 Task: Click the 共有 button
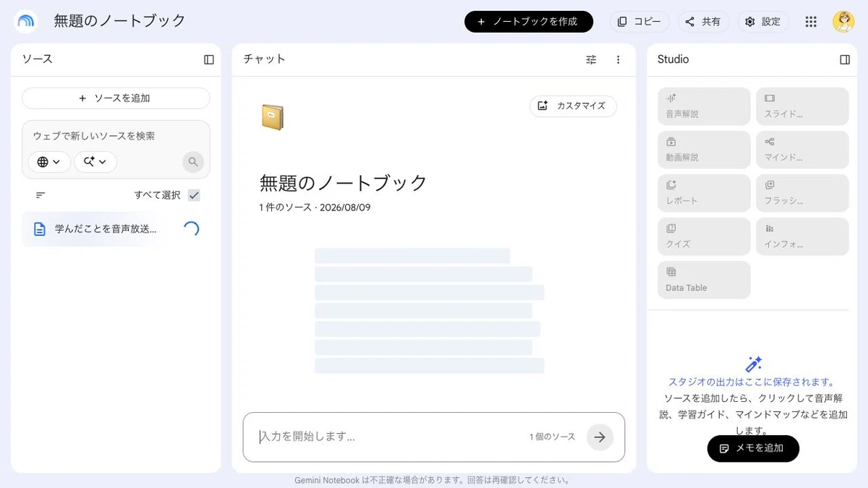(x=703, y=22)
